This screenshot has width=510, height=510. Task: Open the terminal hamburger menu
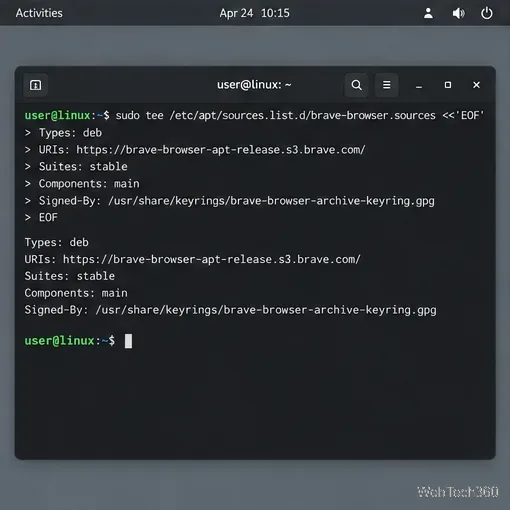386,85
